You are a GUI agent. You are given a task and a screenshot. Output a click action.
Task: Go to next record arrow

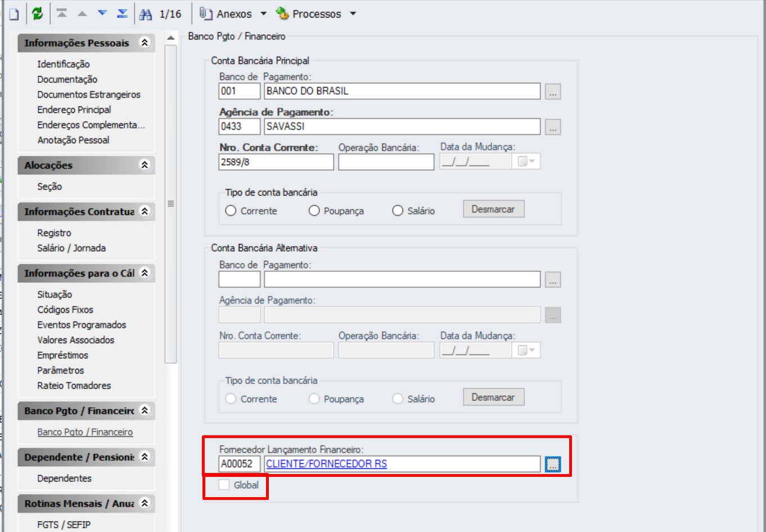[x=102, y=13]
